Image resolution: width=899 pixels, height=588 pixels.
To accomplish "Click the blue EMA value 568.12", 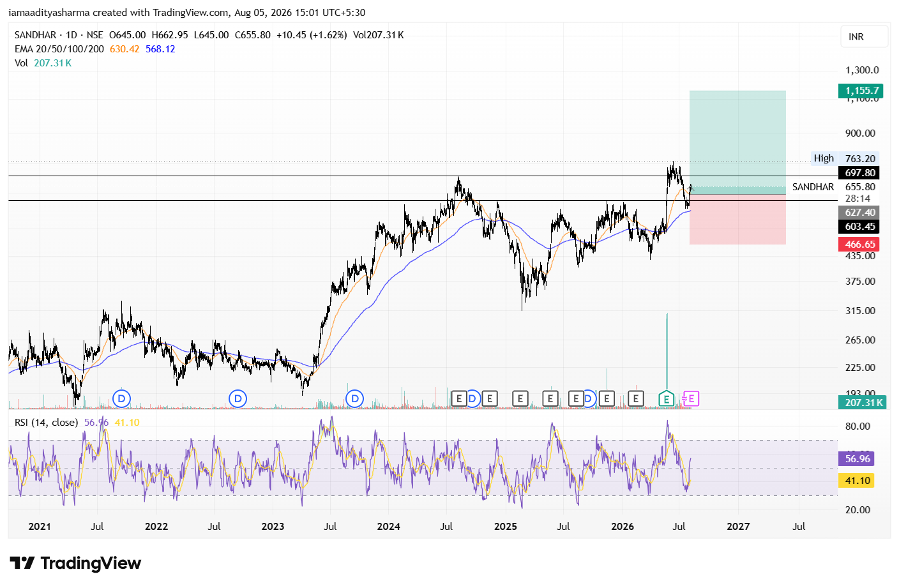I will pos(160,49).
